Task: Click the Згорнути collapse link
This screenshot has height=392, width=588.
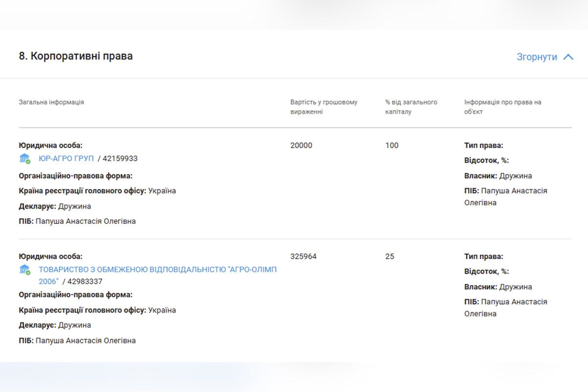Action: [x=537, y=57]
